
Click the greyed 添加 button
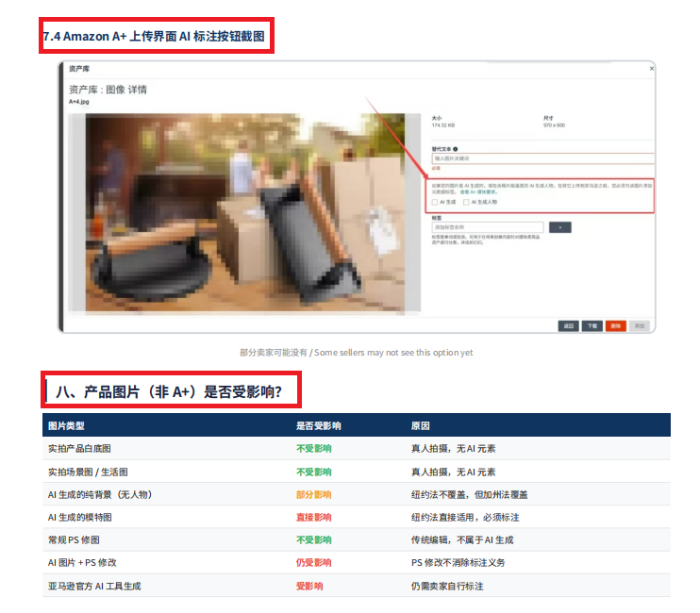(640, 326)
